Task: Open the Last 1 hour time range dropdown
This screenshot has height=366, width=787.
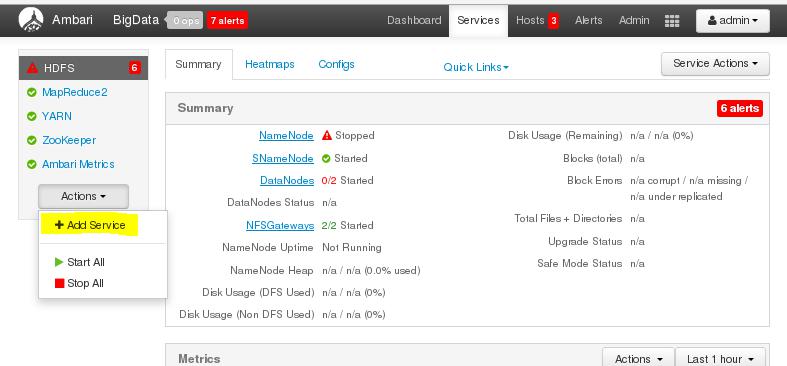Action: pyautogui.click(x=720, y=358)
